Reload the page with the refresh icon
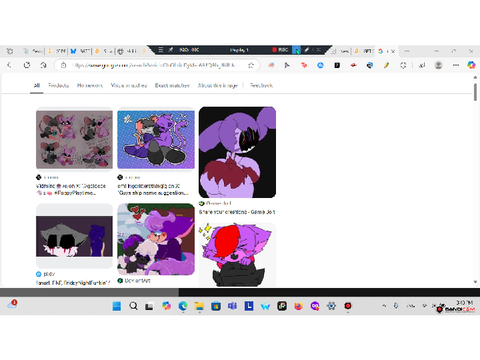Image resolution: width=480 pixels, height=360 pixels. point(27,65)
